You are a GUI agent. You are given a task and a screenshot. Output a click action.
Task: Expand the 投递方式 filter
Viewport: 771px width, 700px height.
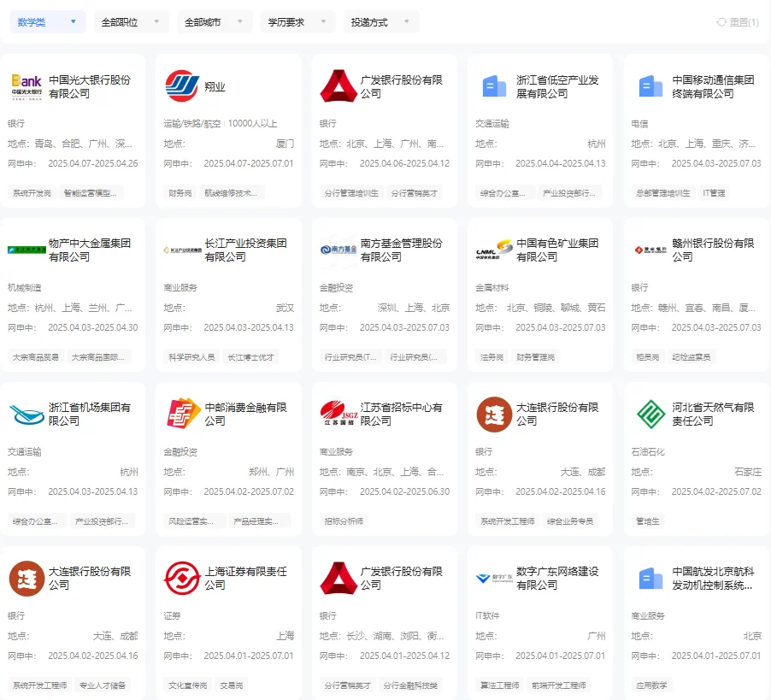[x=381, y=22]
